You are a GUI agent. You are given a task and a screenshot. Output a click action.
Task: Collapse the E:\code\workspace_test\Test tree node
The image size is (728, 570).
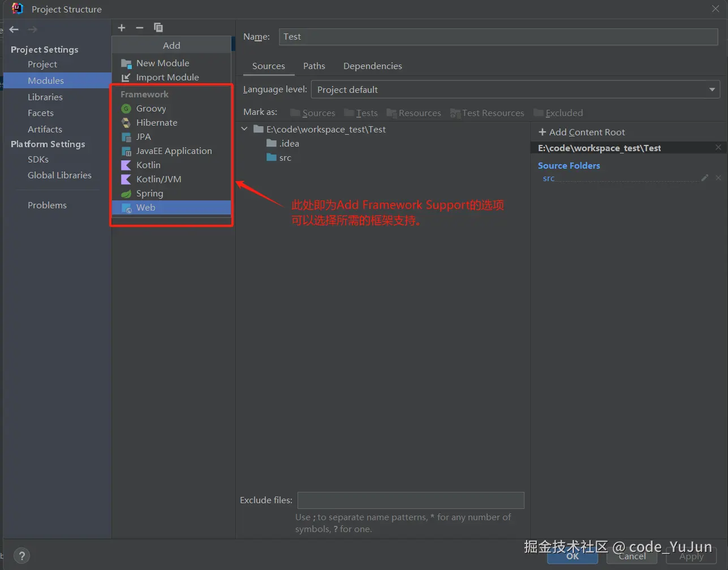(x=244, y=129)
